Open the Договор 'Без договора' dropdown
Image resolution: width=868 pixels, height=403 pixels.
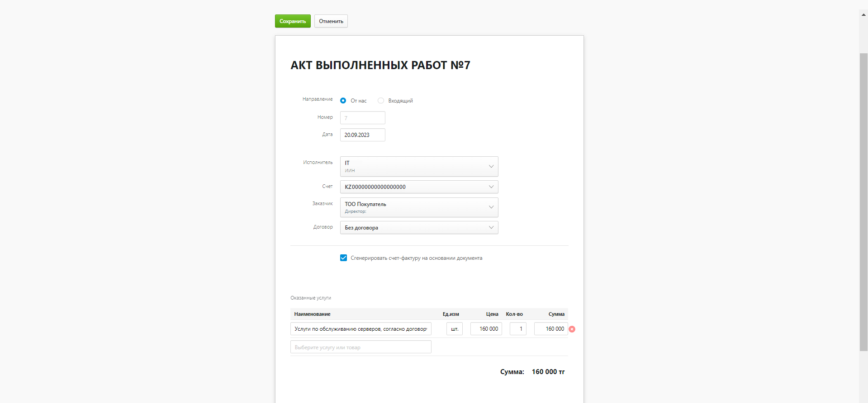click(x=419, y=228)
